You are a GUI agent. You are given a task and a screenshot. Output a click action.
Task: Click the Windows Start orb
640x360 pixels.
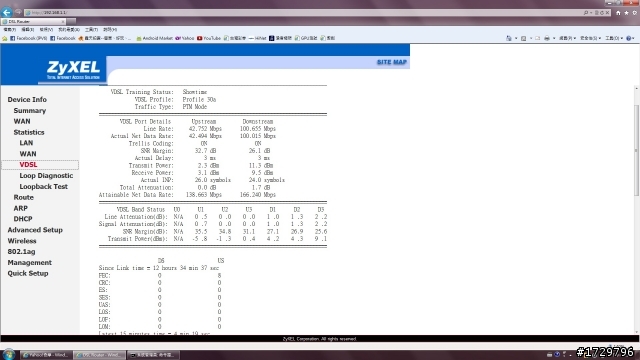9,354
